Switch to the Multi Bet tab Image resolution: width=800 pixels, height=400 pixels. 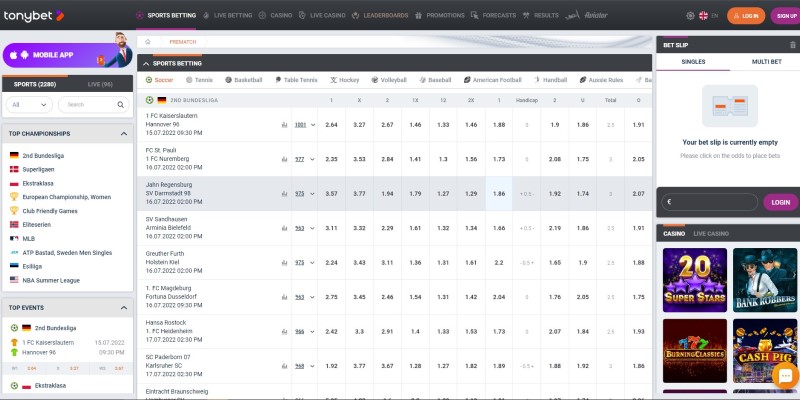[x=766, y=62]
